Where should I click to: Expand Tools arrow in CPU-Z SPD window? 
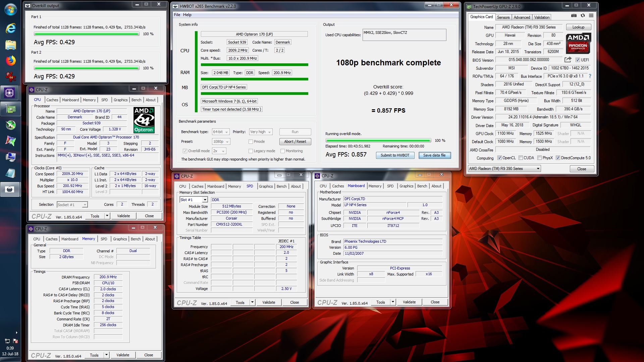252,302
